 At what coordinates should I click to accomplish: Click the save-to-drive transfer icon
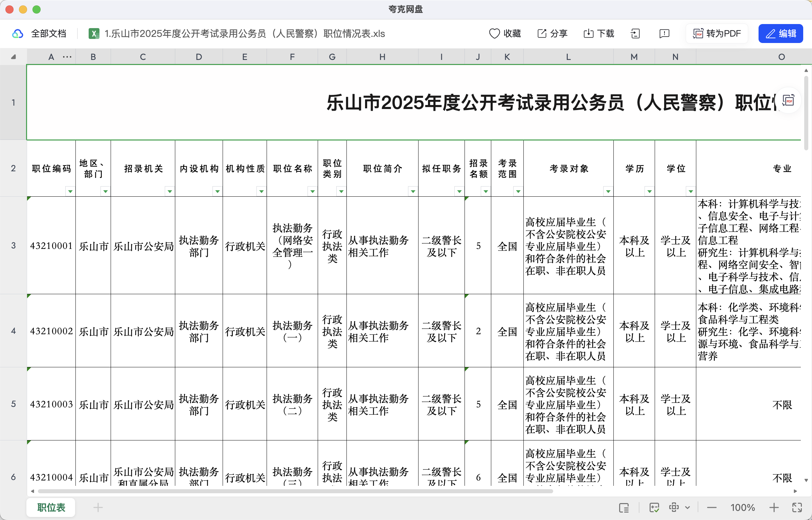tap(635, 34)
